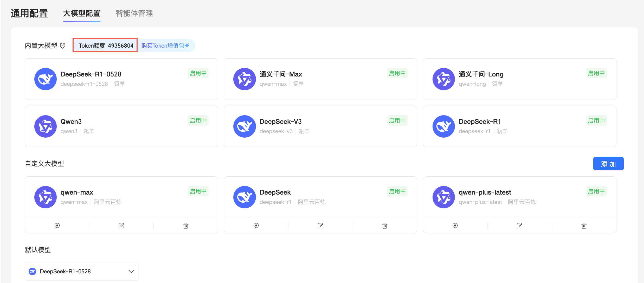Click the shield icon beside 内置大模型
The height and width of the screenshot is (283, 644).
pos(63,46)
